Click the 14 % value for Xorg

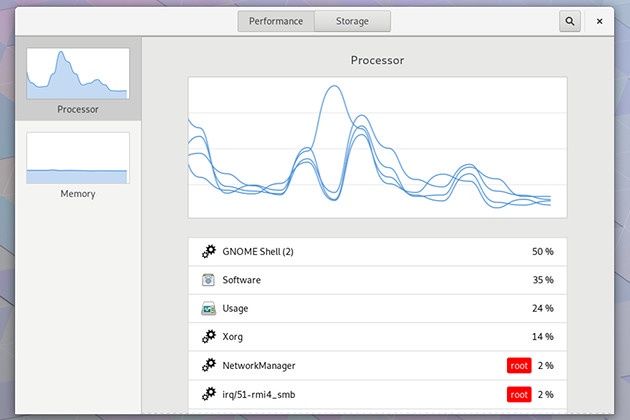(543, 336)
